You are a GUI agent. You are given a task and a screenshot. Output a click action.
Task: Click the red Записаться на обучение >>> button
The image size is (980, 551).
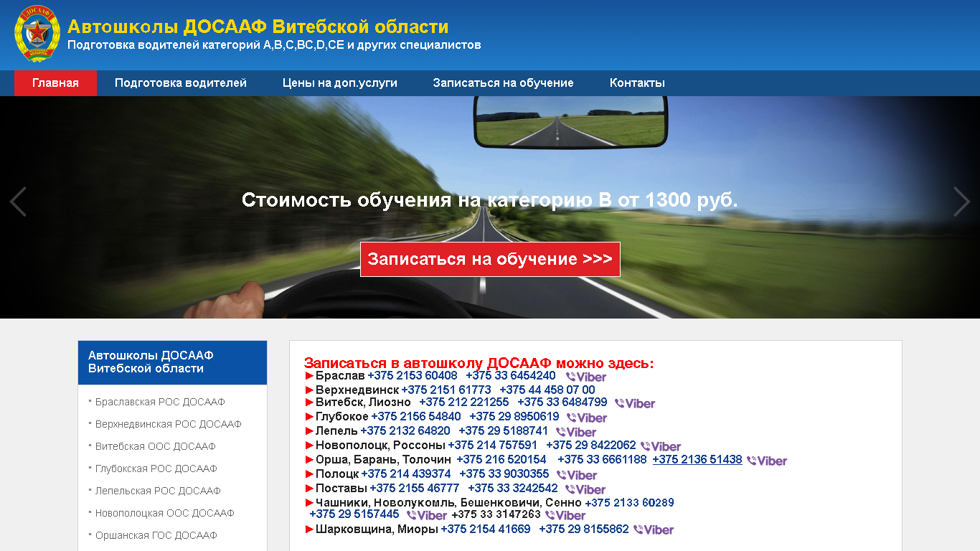click(x=490, y=259)
